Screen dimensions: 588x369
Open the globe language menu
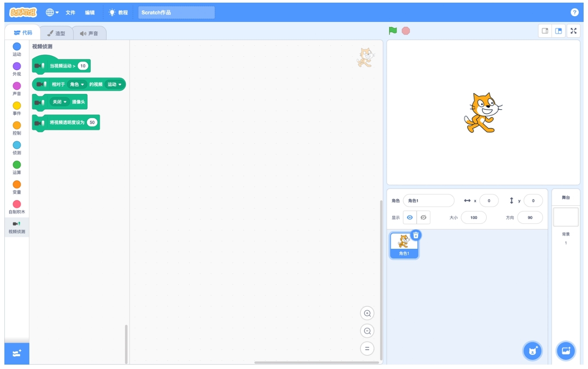pos(52,12)
